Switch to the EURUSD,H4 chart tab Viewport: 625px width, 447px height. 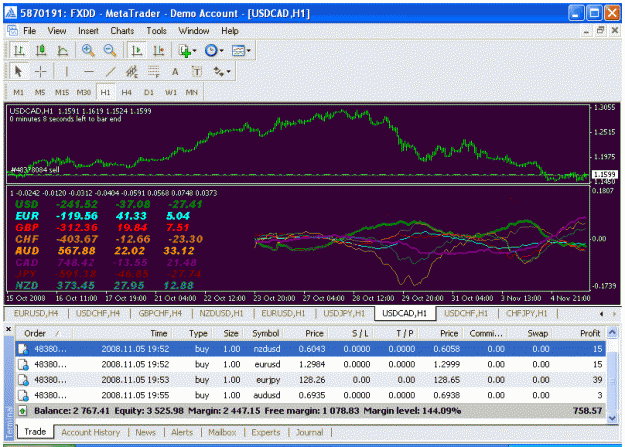36,314
